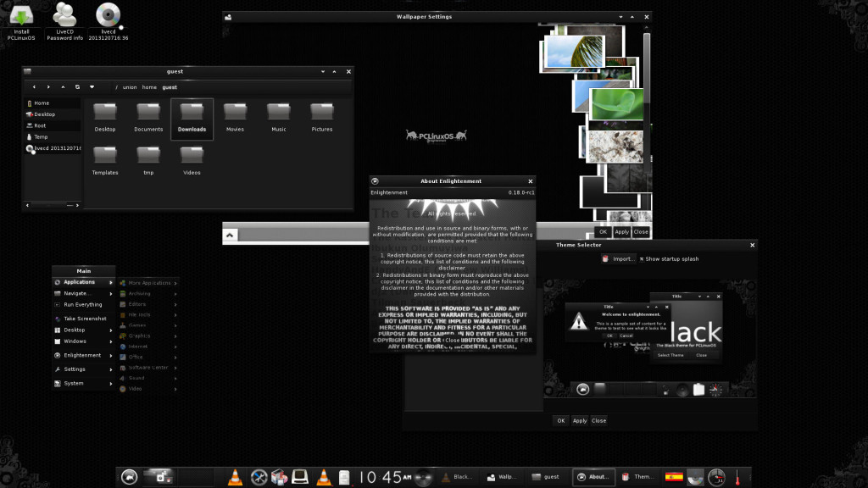This screenshot has width=868, height=488.
Task: Choose Run Everything from Main menu
Action: click(x=84, y=304)
